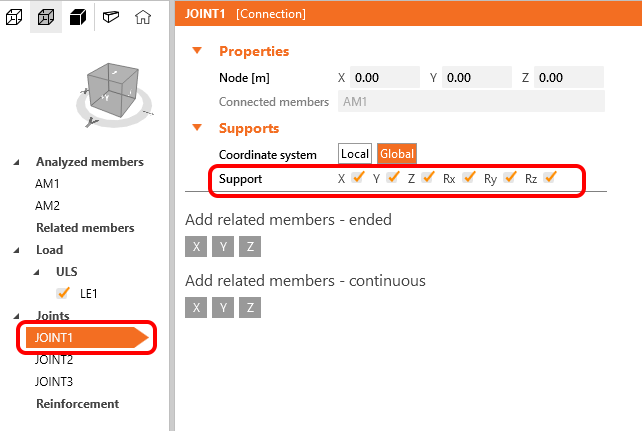Toggle the Rx support checkbox

(469, 178)
